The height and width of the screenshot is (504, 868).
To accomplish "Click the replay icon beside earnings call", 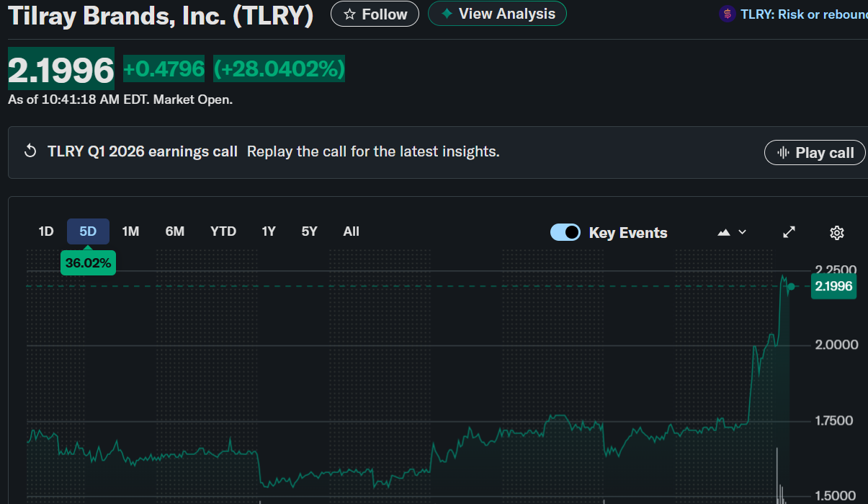I will point(30,151).
